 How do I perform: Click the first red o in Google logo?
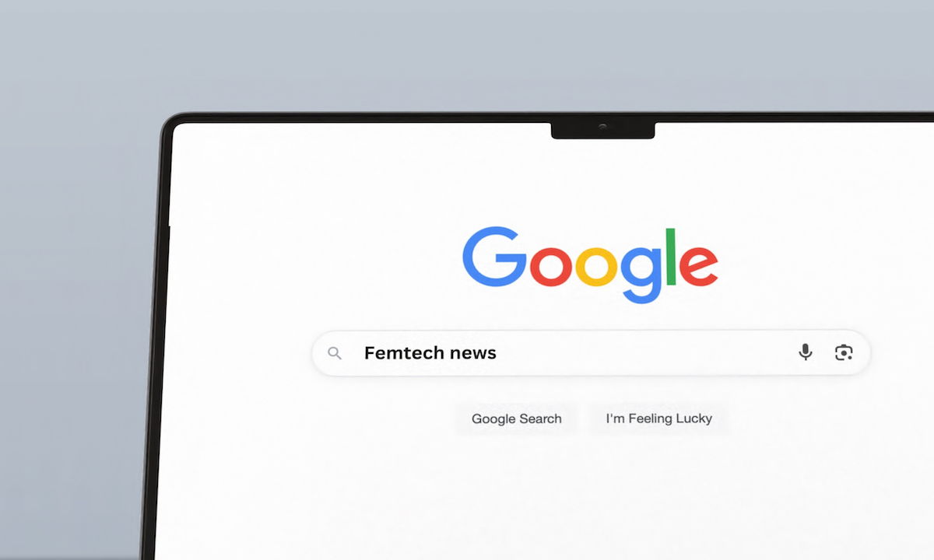[x=551, y=265]
